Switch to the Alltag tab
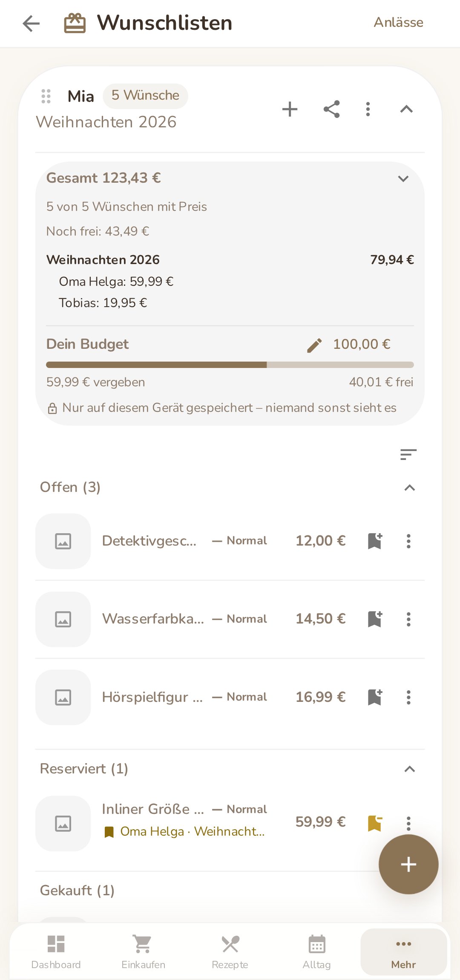The image size is (460, 980). pyautogui.click(x=316, y=952)
